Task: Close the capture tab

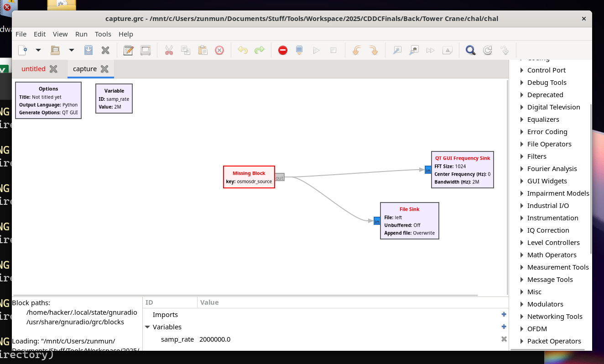Action: coord(104,69)
